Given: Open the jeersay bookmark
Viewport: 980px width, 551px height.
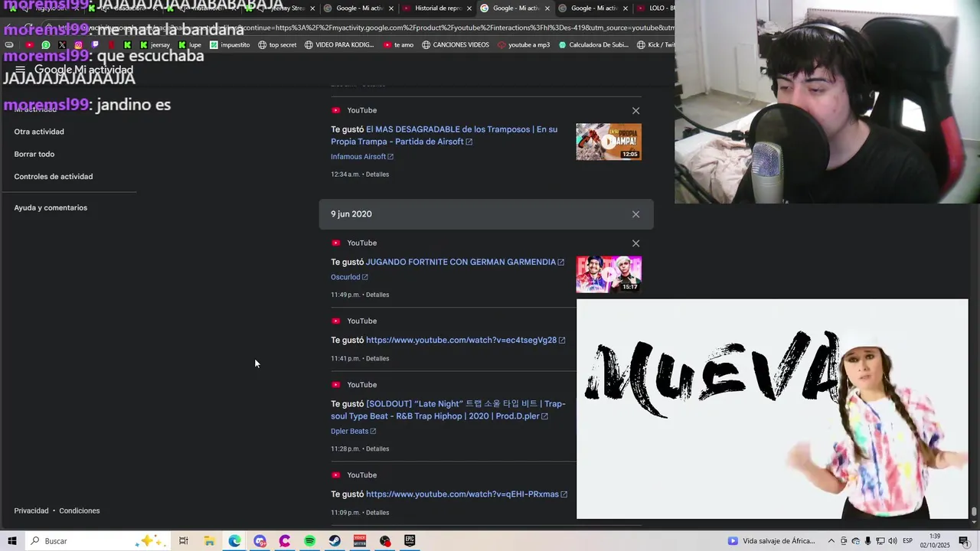Looking at the screenshot, I should point(155,44).
